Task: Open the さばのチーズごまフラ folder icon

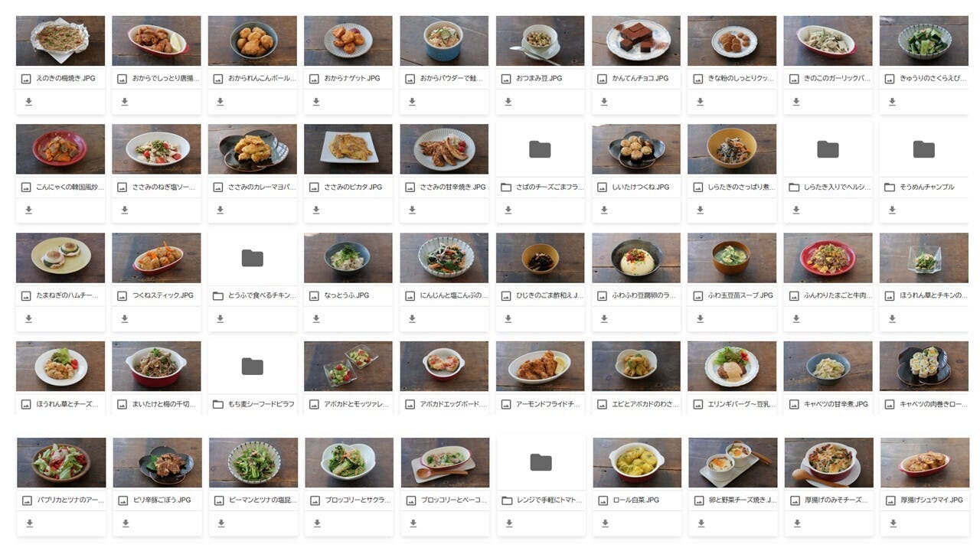Action: click(540, 149)
